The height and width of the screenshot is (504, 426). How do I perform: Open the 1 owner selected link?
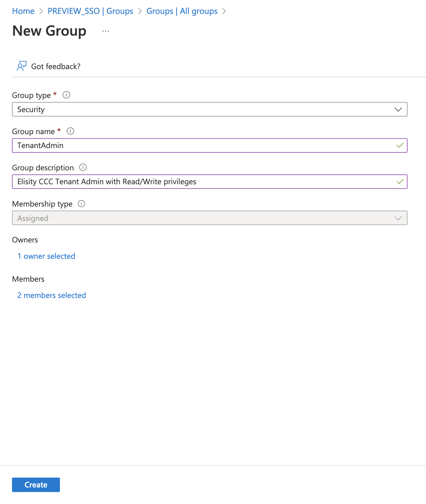[46, 256]
